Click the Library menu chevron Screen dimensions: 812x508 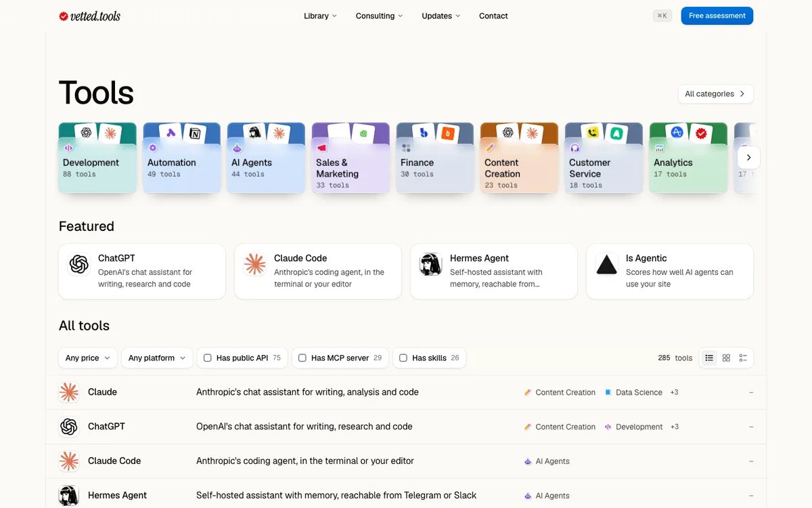tap(334, 16)
